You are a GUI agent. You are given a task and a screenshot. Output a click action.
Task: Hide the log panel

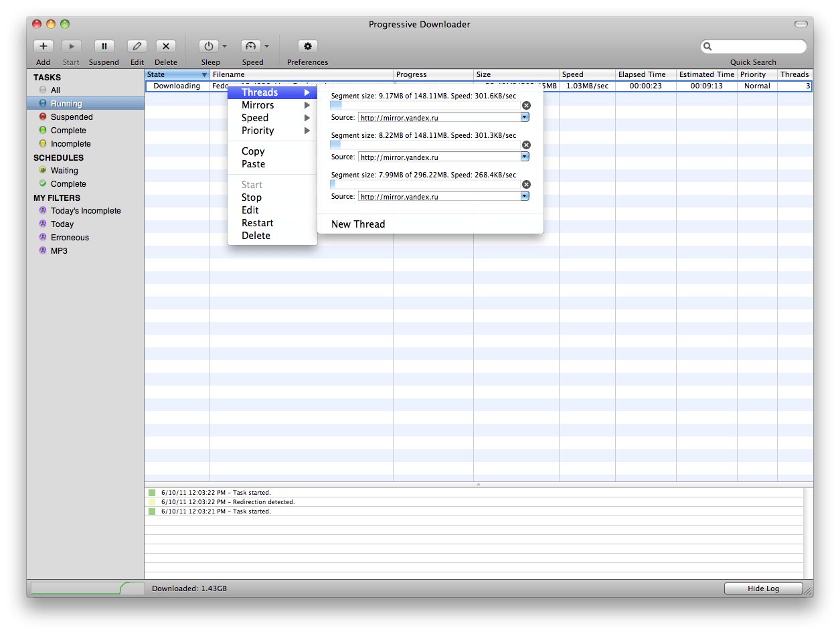762,588
